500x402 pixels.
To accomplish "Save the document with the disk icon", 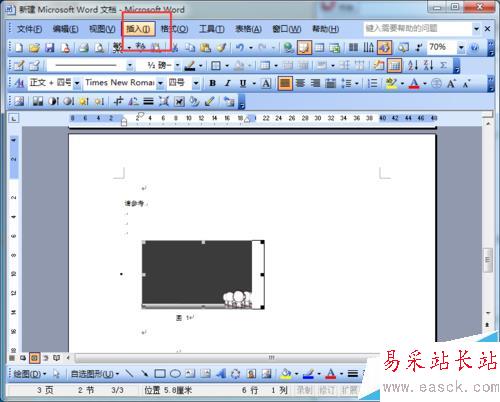I will pyautogui.click(x=49, y=48).
